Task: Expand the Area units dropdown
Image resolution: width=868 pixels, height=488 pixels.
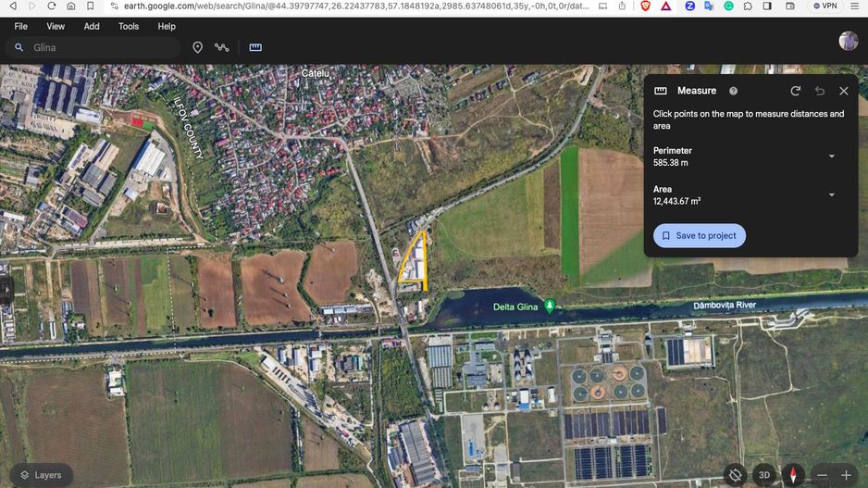Action: [x=832, y=195]
